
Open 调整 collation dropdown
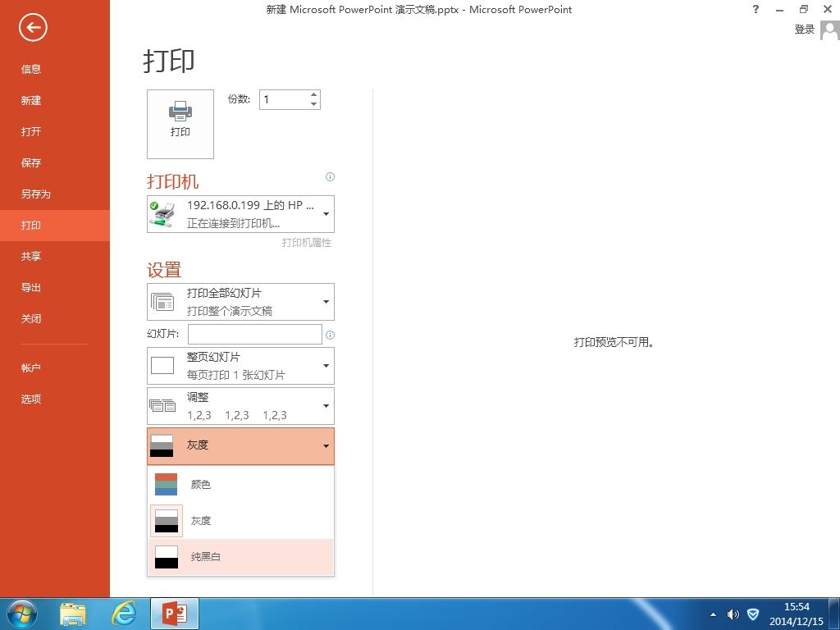click(x=240, y=406)
